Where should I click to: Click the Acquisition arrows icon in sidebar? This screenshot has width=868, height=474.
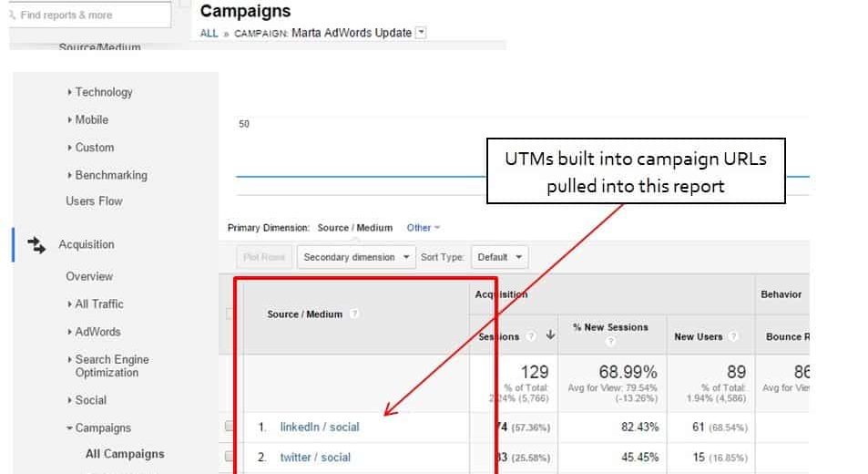tap(36, 244)
